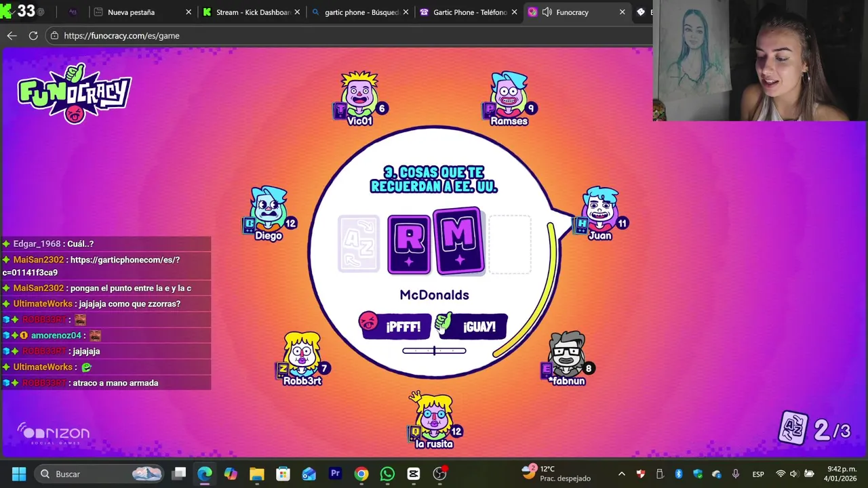
Task: Adjust the vote balance slider under the buttons
Action: [x=434, y=350]
